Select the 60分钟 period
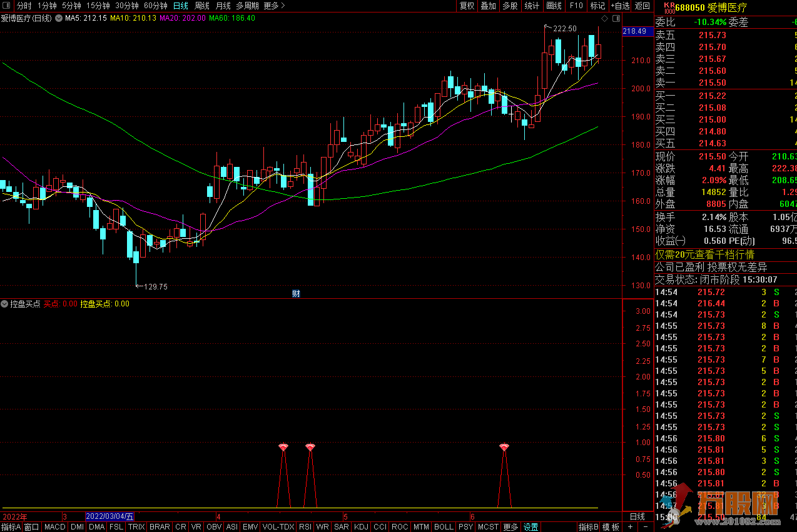This screenshot has height=532, width=797. click(x=156, y=6)
